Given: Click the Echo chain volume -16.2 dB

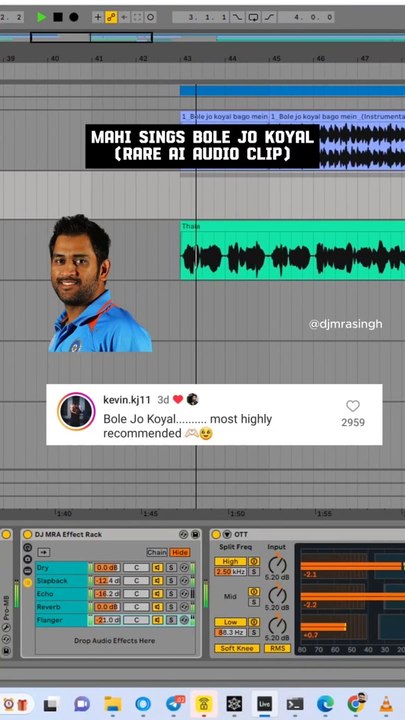Looking at the screenshot, I should [107, 594].
